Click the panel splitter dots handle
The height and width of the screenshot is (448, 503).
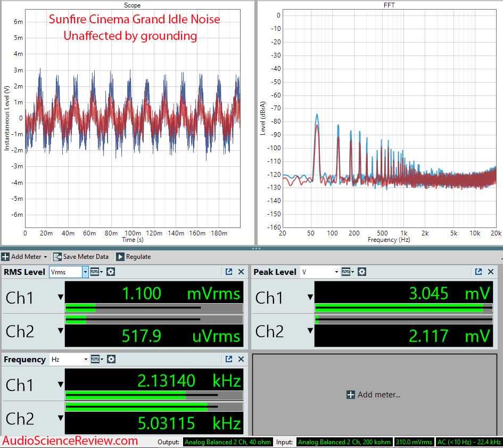256,248
